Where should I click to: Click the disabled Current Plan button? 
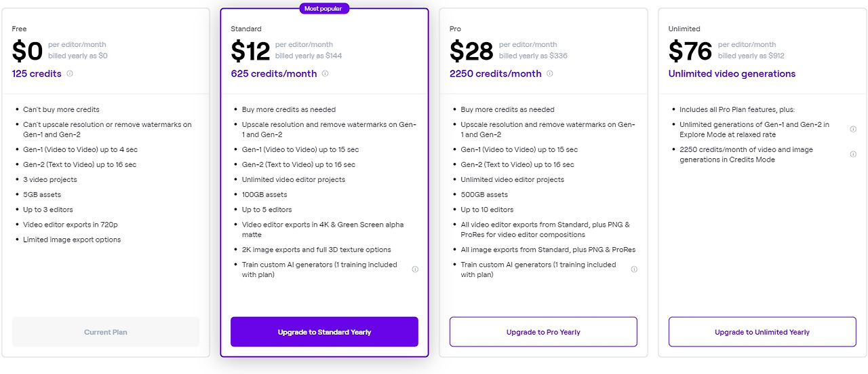(x=106, y=332)
